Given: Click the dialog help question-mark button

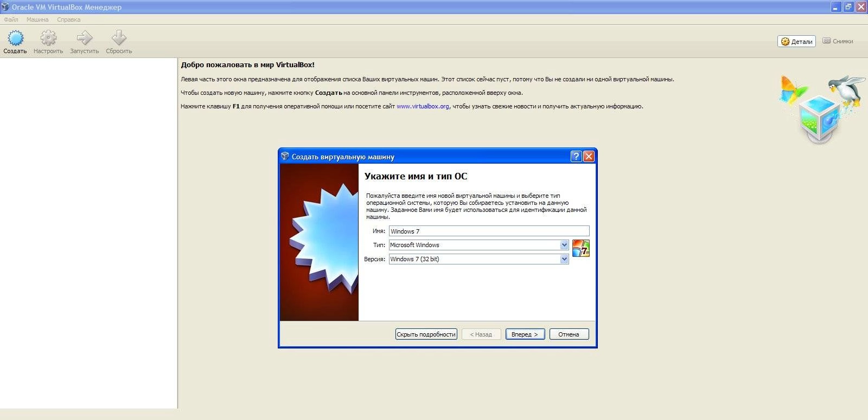Looking at the screenshot, I should (576, 156).
